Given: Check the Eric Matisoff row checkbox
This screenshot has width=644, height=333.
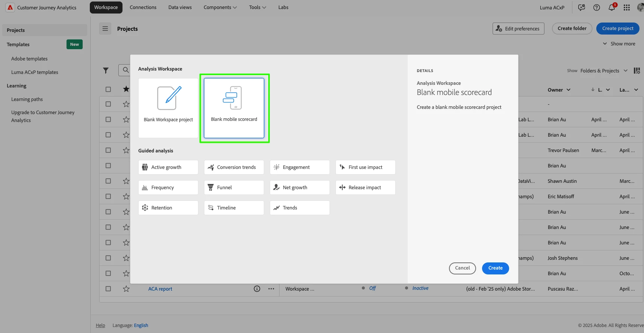Looking at the screenshot, I should (x=108, y=196).
